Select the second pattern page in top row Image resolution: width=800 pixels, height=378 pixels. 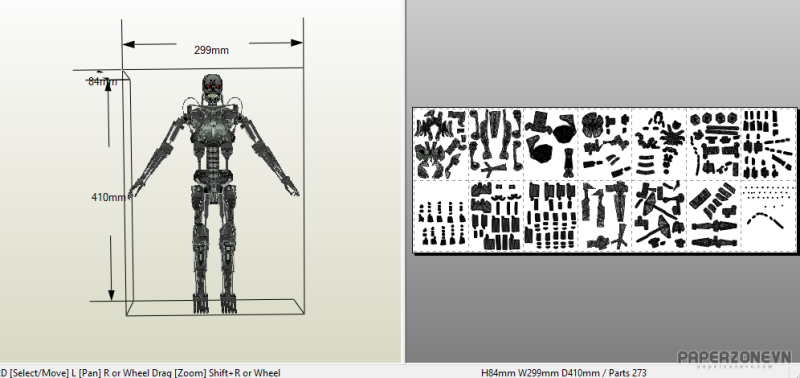pyautogui.click(x=496, y=144)
